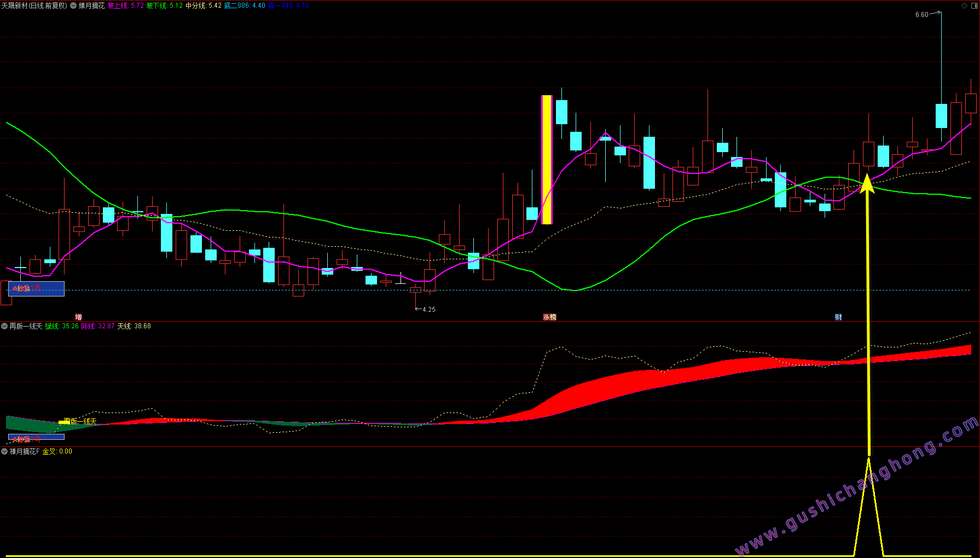Viewport: 980px width, 558px height.
Task: Click the blue signal box in 再版一线天 pane
Action: point(36,437)
